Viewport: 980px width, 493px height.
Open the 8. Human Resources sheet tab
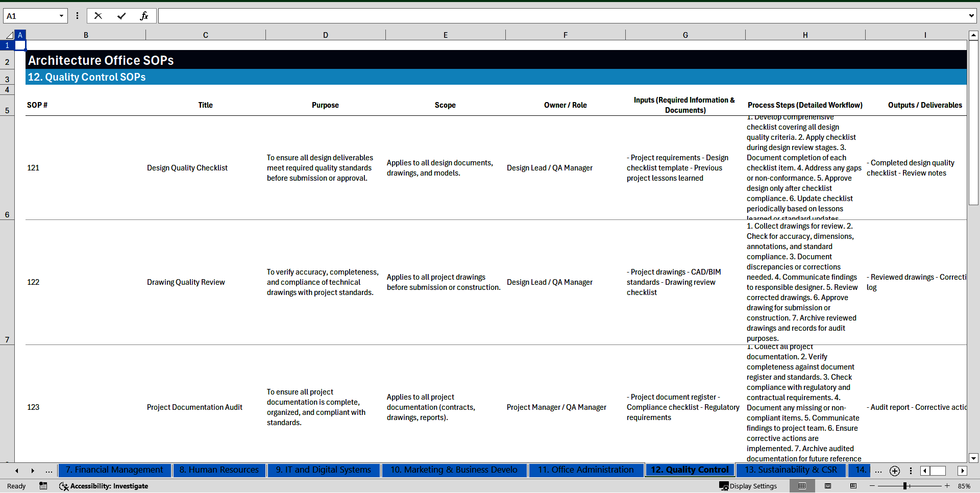pos(219,470)
